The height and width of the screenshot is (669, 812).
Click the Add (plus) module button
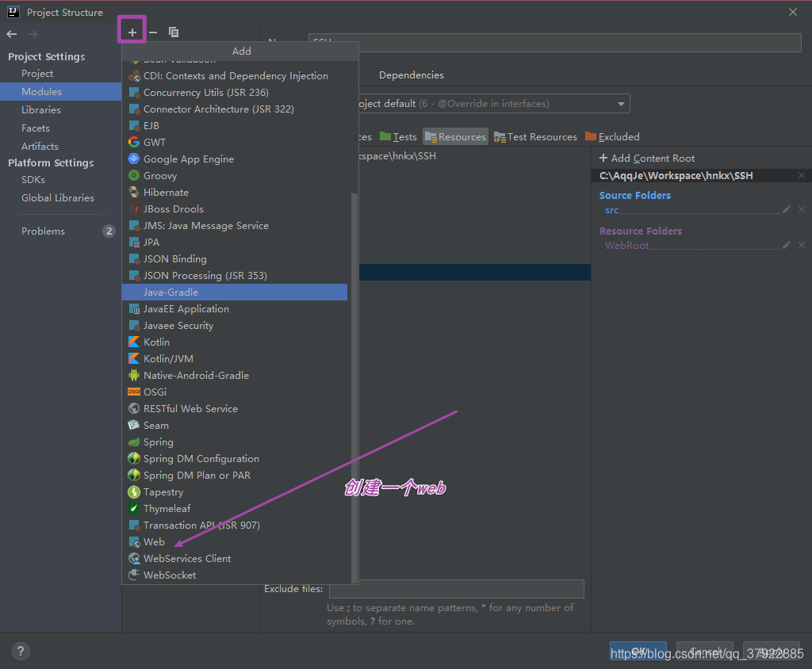click(132, 32)
